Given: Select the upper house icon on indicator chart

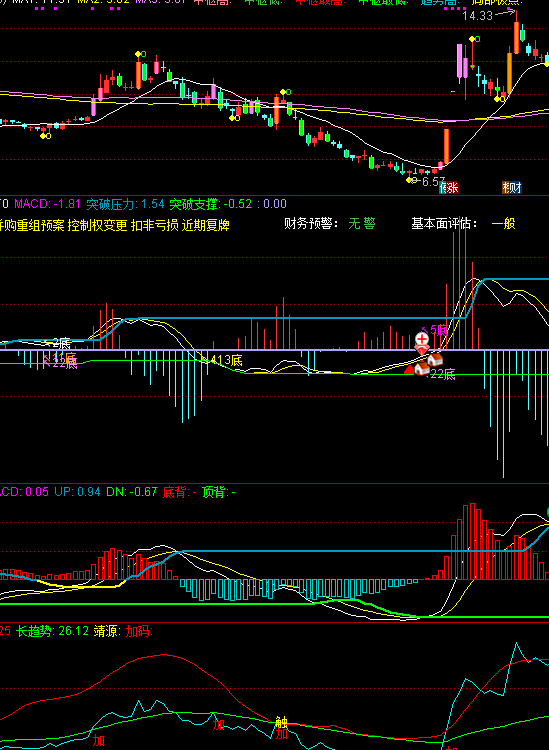Looking at the screenshot, I should coord(435,359).
